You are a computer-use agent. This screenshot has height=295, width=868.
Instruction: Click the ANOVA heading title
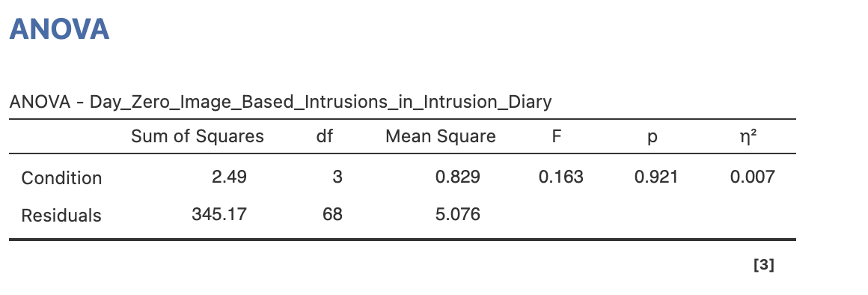click(59, 29)
